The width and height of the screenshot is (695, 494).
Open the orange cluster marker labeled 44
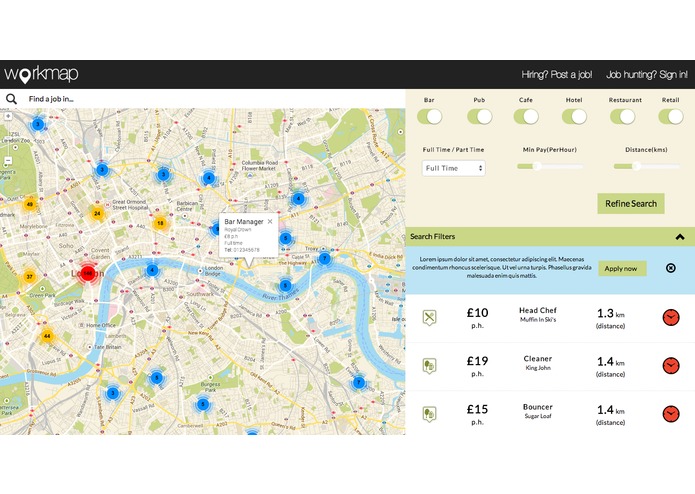pyautogui.click(x=47, y=336)
